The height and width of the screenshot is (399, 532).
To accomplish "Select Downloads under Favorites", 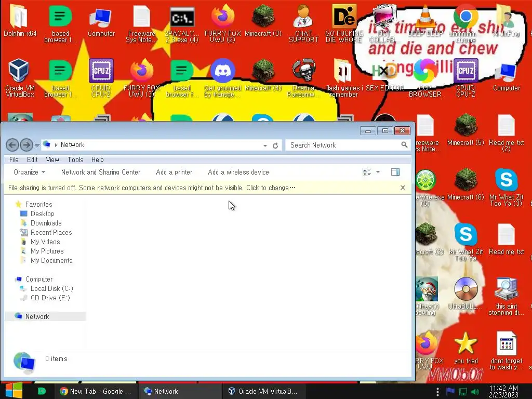I will pos(46,223).
